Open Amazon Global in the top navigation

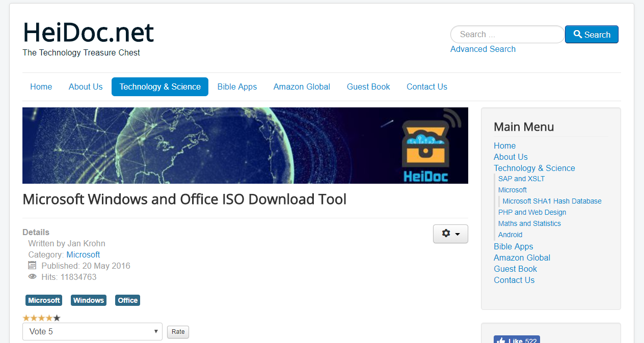(x=302, y=87)
